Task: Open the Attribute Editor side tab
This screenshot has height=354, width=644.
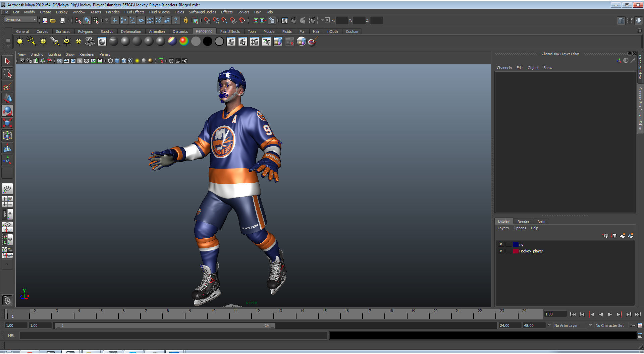Action: pyautogui.click(x=640, y=67)
